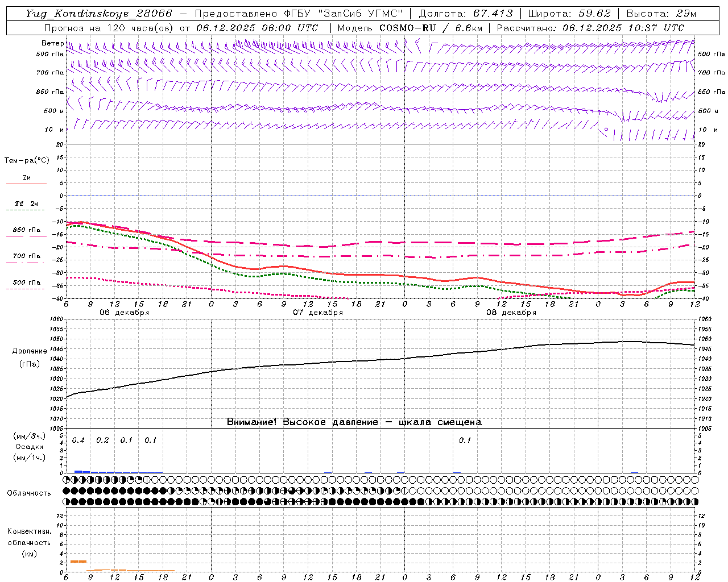Select the model name COSMO-RU / 6.6км
Screen dimensions: 728x582
431,28
